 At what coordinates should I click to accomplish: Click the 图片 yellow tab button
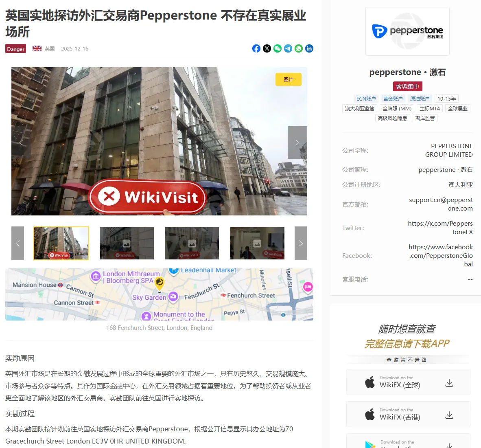pos(289,79)
